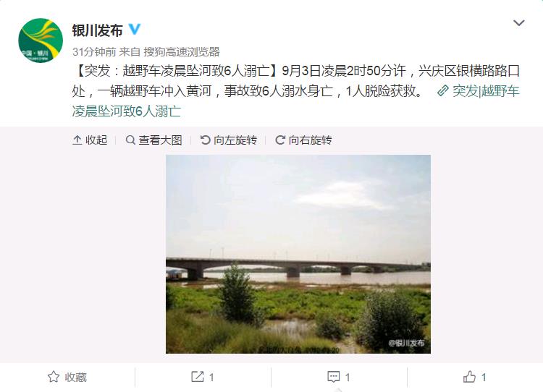543x392 pixels.
Task: Click the upward arrow collapse icon
Action: pyautogui.click(x=77, y=140)
